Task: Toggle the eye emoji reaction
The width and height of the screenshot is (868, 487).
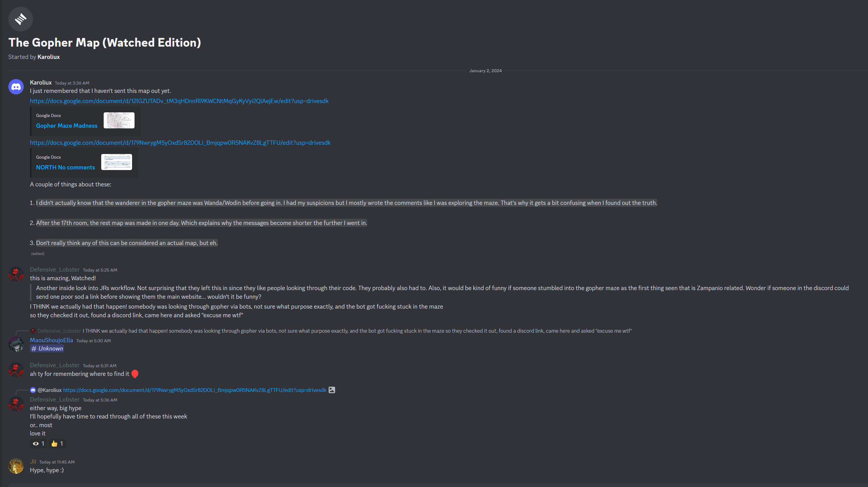Action: point(39,443)
